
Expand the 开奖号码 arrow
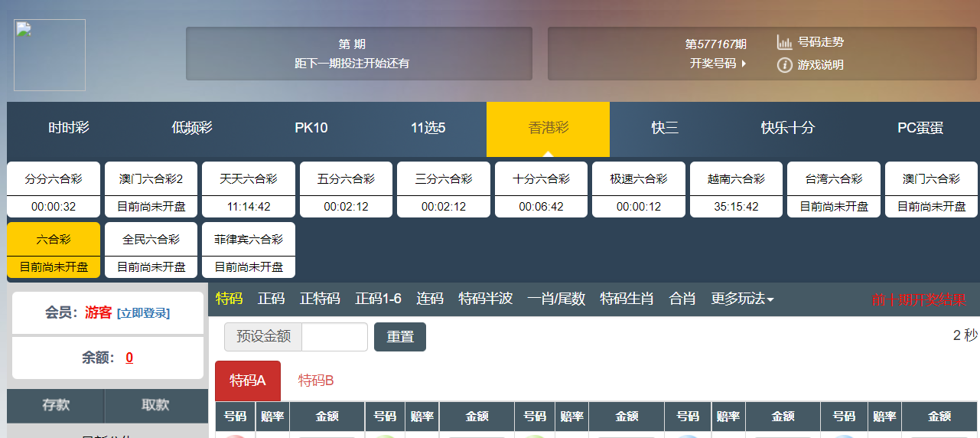pos(744,64)
